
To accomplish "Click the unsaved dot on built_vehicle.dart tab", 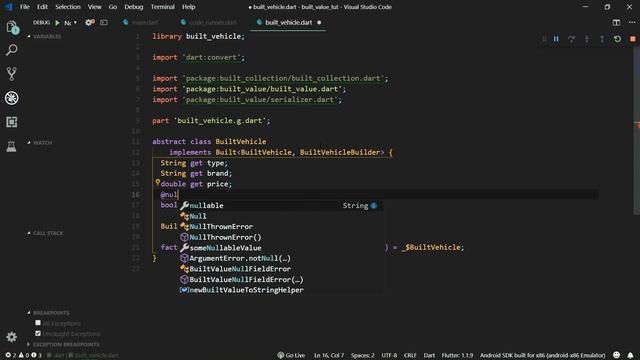I will 319,22.
